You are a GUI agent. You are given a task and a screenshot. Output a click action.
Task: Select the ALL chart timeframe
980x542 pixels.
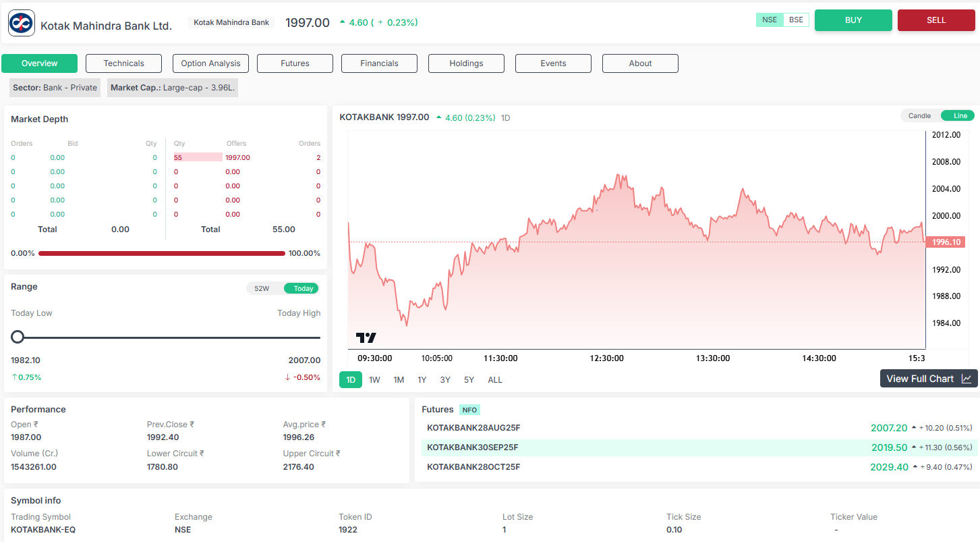(495, 380)
